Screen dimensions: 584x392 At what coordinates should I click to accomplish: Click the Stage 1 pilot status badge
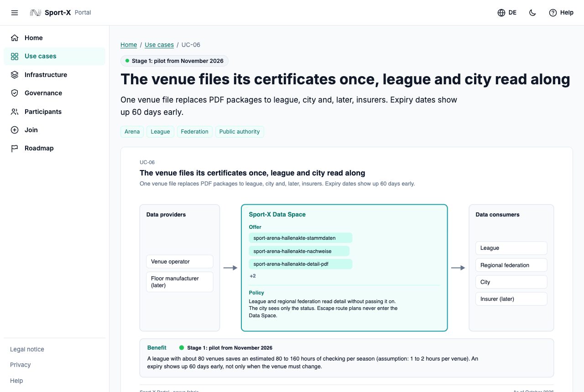click(174, 61)
